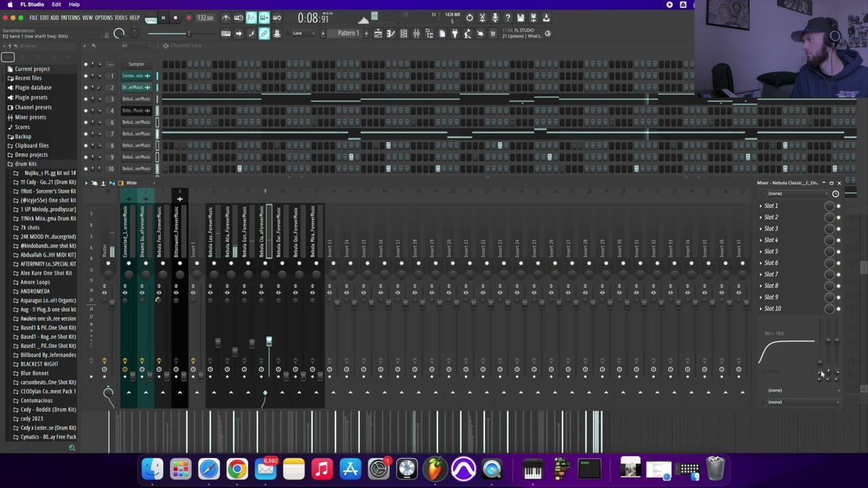This screenshot has height=488, width=868.
Task: Open the Trash in the dock
Action: click(x=716, y=468)
